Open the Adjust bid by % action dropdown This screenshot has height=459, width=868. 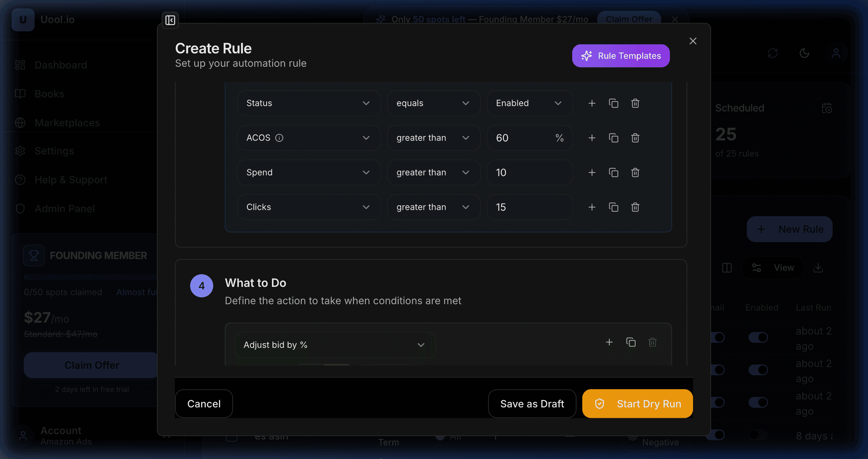(x=335, y=345)
